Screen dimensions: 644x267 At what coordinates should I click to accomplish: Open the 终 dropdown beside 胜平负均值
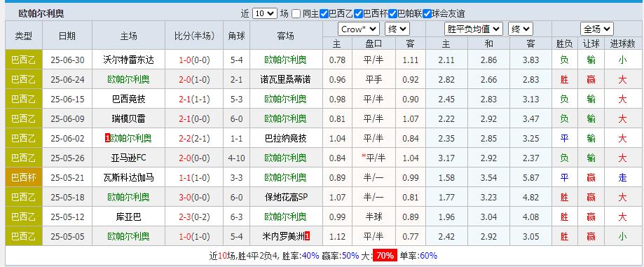click(x=521, y=29)
